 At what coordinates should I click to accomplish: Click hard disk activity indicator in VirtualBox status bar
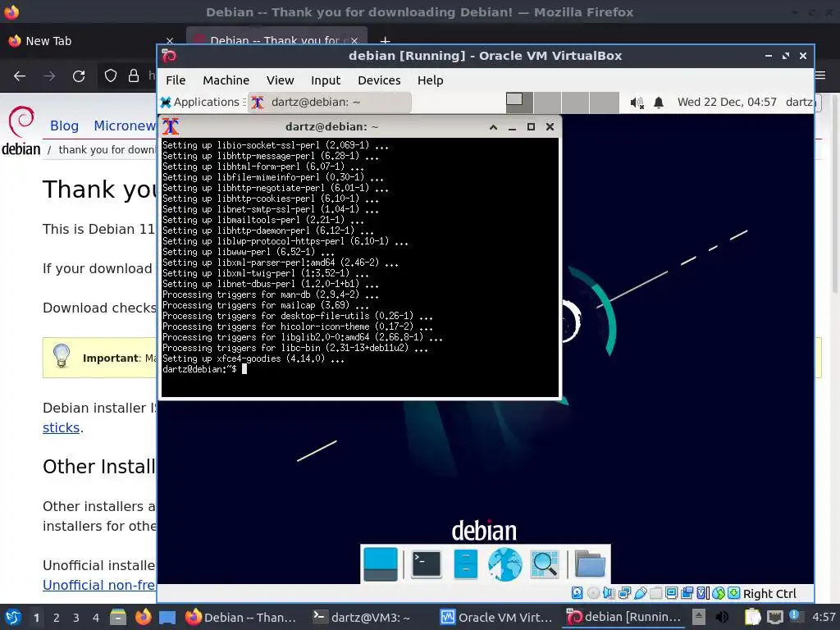click(577, 593)
